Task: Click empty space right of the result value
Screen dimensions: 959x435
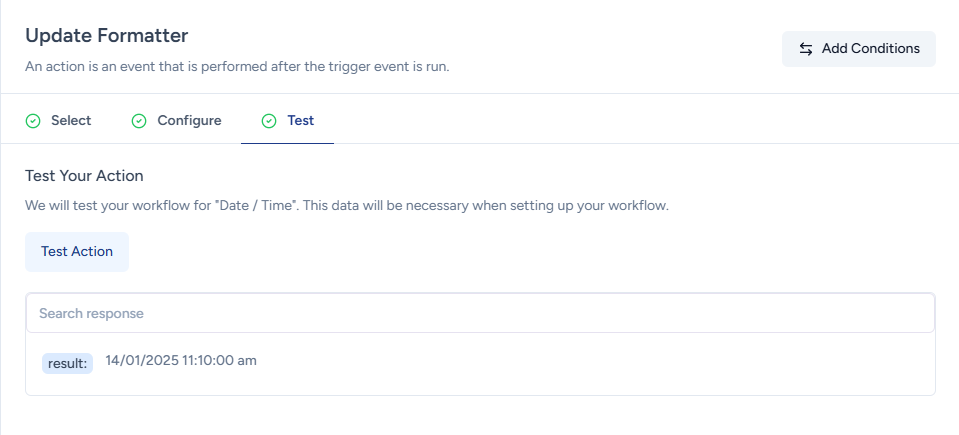Action: coord(600,362)
